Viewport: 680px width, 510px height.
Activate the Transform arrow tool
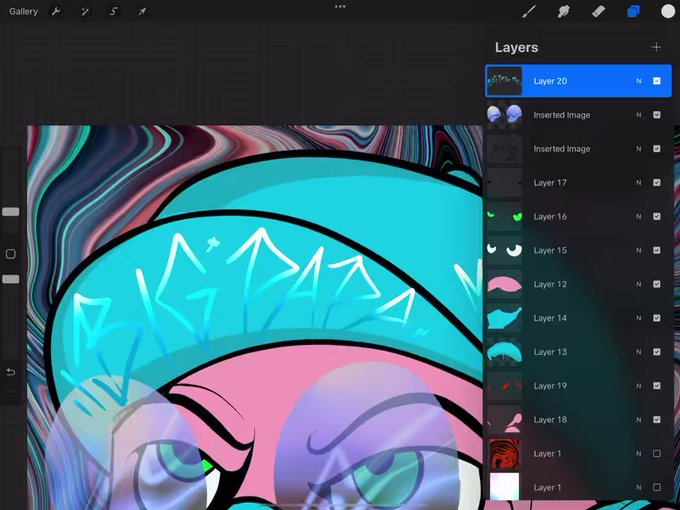(x=142, y=12)
